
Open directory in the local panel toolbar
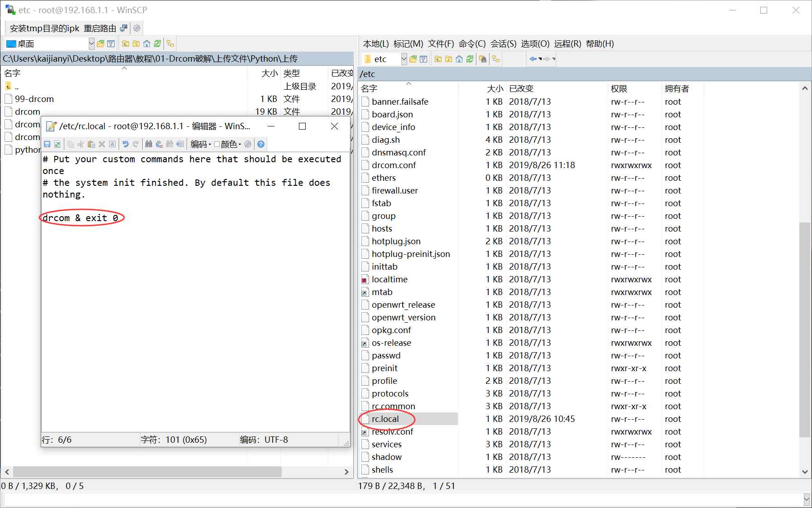[x=101, y=44]
